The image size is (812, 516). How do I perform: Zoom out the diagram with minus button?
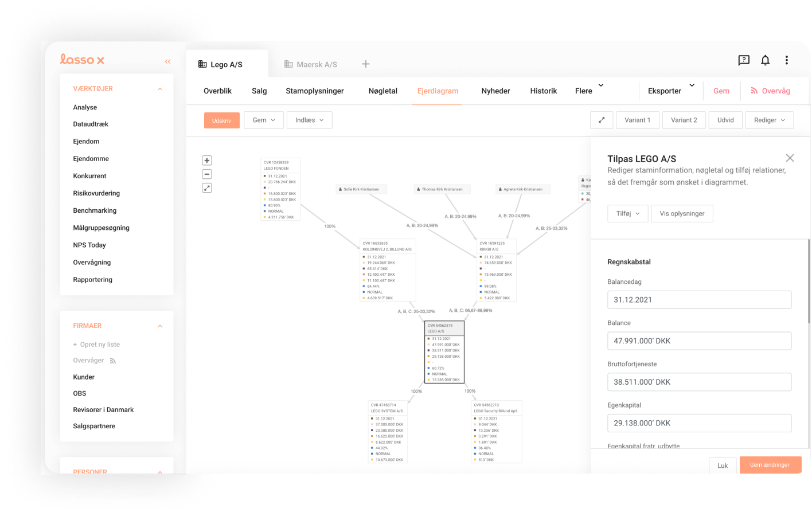click(207, 174)
